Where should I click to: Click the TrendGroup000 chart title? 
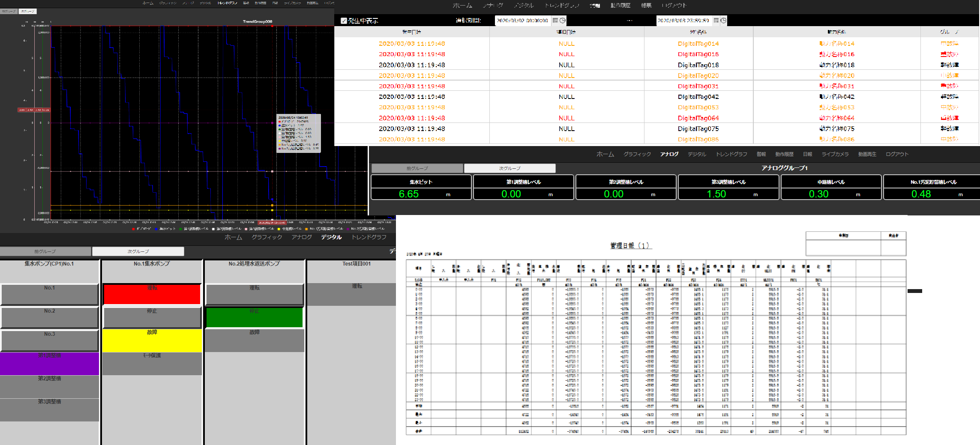coord(257,21)
